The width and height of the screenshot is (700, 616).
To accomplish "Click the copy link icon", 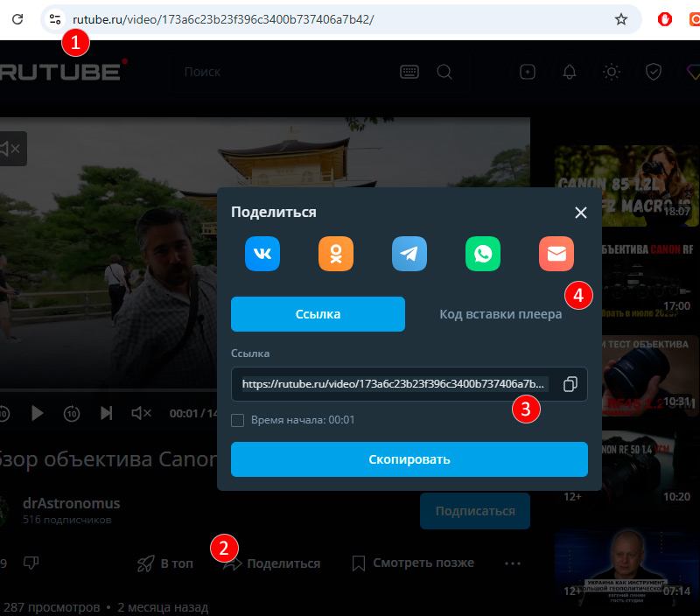I will tap(570, 384).
